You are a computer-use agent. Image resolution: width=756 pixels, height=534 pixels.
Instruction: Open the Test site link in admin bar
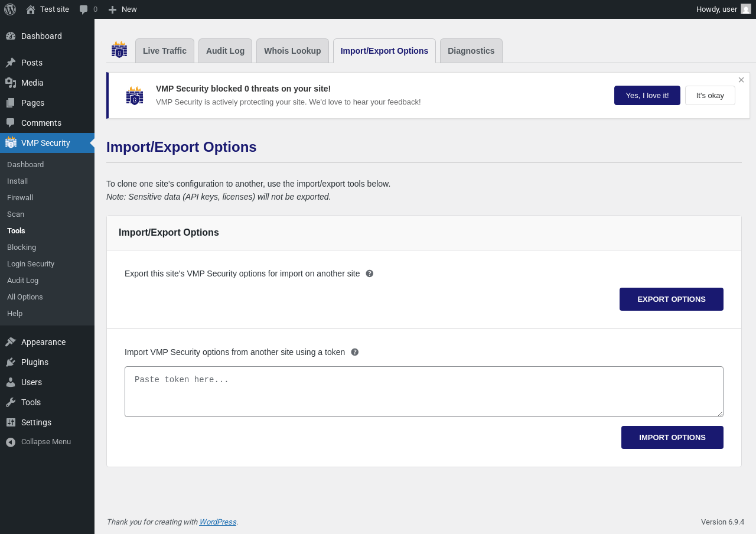(47, 9)
